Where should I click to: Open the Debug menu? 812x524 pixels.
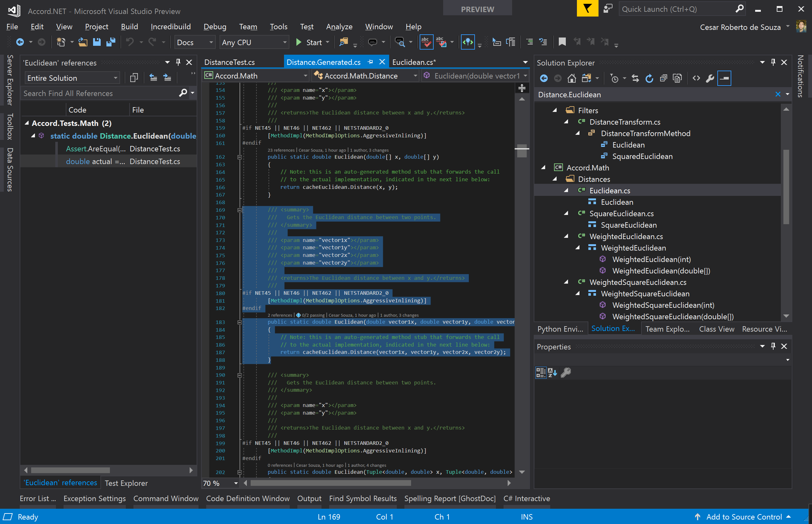(x=215, y=26)
